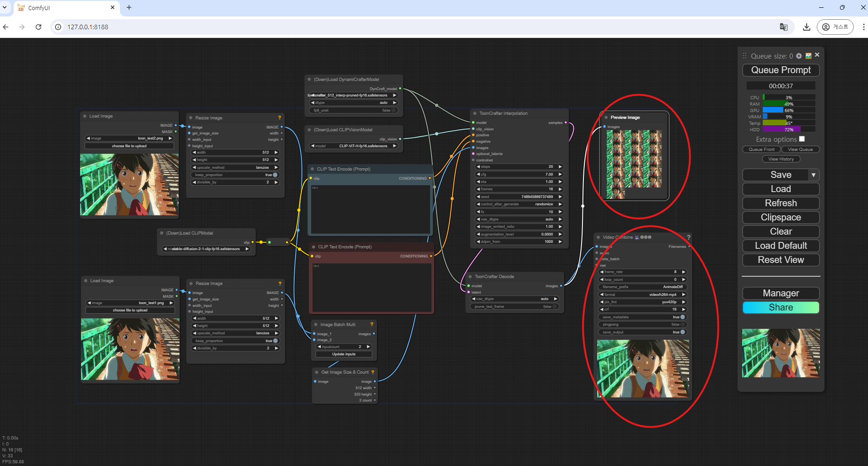Open the browser three-dot menu
Image resolution: width=868 pixels, height=466 pixels.
pyautogui.click(x=863, y=27)
